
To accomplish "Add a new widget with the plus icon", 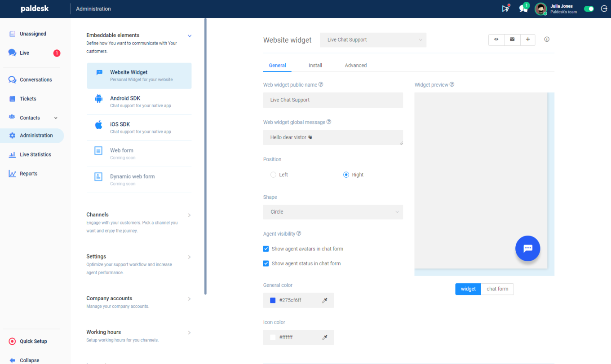I will point(528,39).
